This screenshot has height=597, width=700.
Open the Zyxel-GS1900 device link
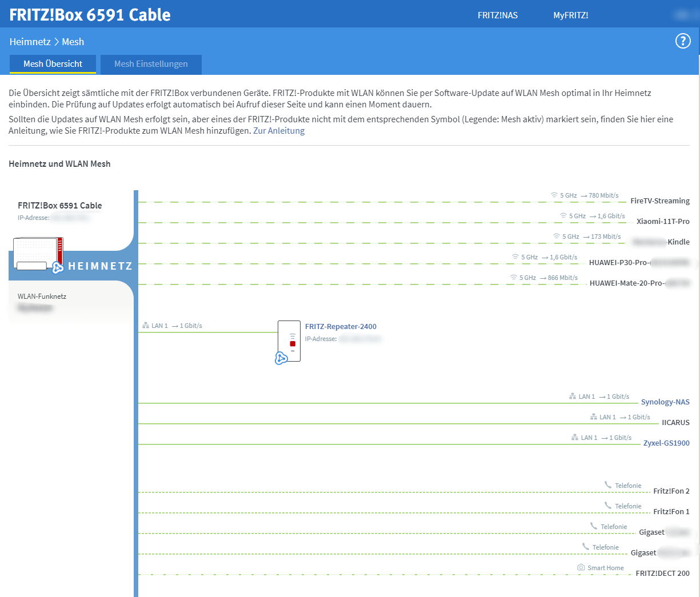click(x=666, y=443)
